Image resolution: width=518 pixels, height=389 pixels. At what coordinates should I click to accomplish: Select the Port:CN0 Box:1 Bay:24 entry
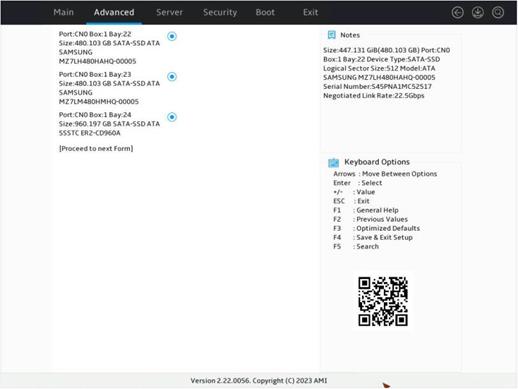[x=109, y=124]
